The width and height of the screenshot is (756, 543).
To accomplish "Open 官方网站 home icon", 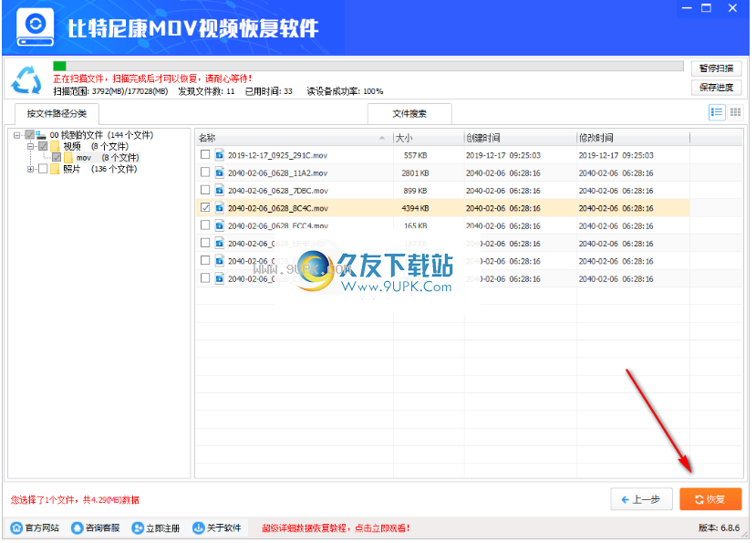I will pyautogui.click(x=16, y=527).
